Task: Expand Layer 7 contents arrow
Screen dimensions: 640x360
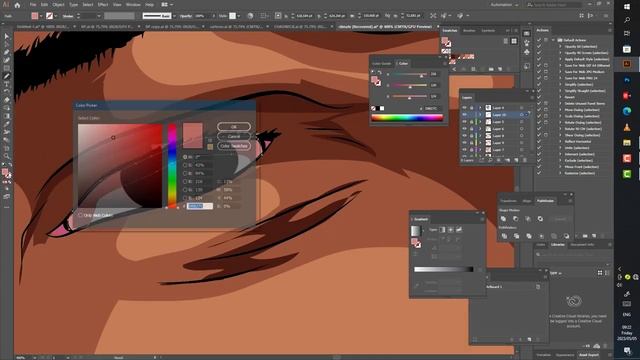Action: point(480,150)
